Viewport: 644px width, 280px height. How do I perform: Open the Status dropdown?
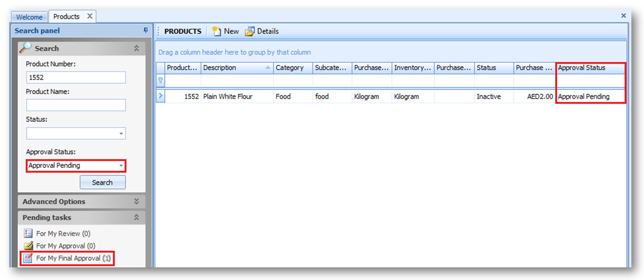121,133
